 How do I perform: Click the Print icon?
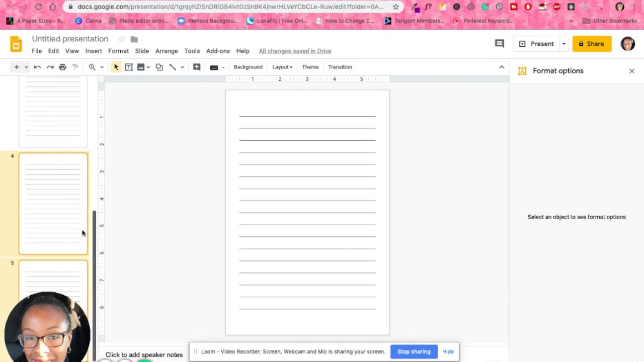pyautogui.click(x=62, y=67)
